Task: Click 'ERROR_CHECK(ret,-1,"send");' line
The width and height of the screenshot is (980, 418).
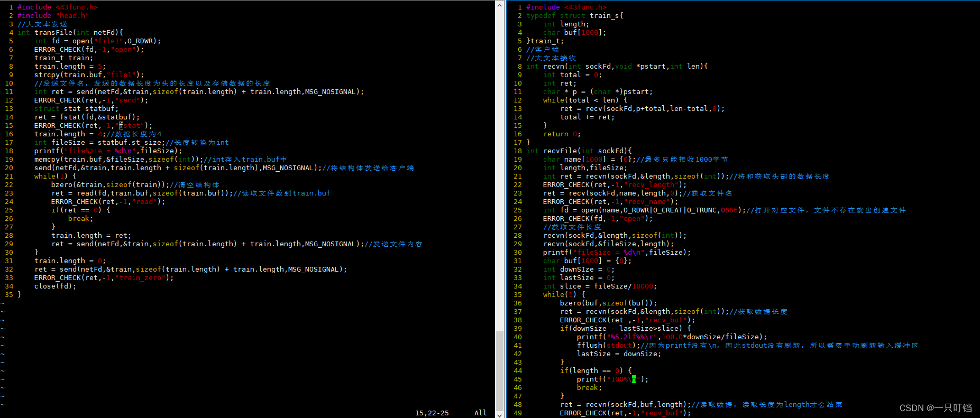Action: pyautogui.click(x=91, y=100)
